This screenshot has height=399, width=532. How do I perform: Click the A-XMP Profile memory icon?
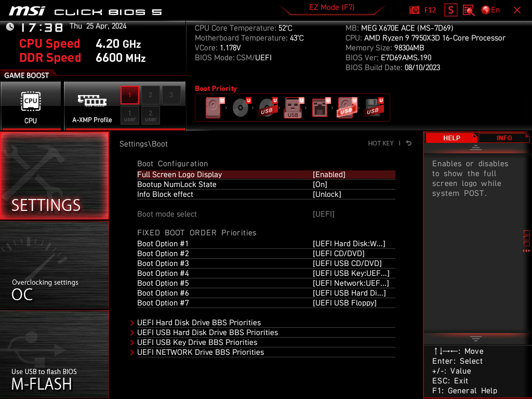[x=92, y=100]
